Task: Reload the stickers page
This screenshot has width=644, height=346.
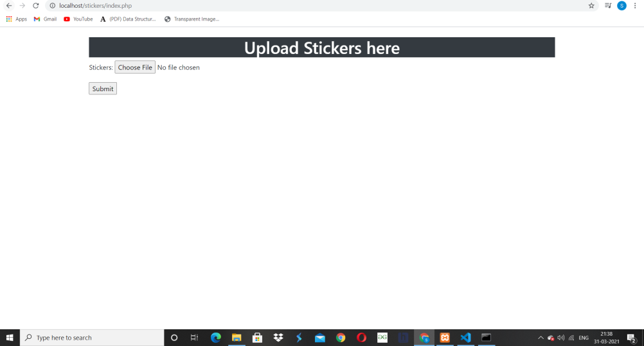Action: click(x=36, y=6)
